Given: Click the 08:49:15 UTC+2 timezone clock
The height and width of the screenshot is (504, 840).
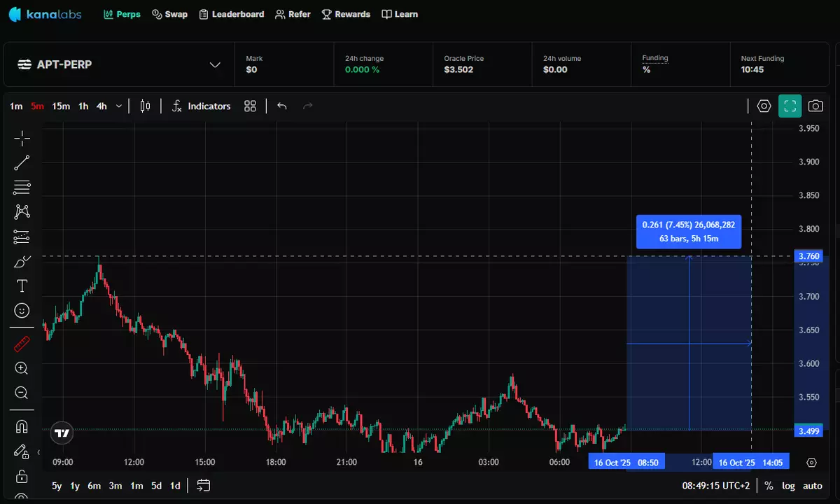Looking at the screenshot, I should 715,486.
